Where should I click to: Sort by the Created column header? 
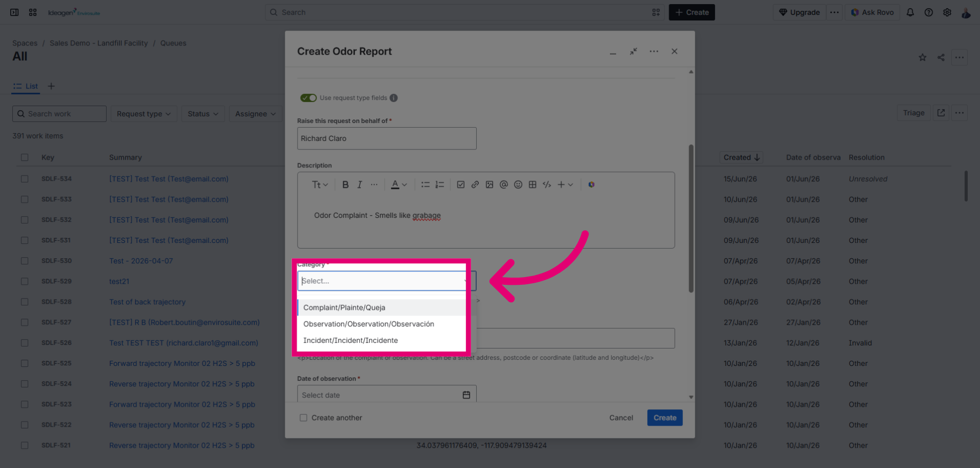pos(742,158)
